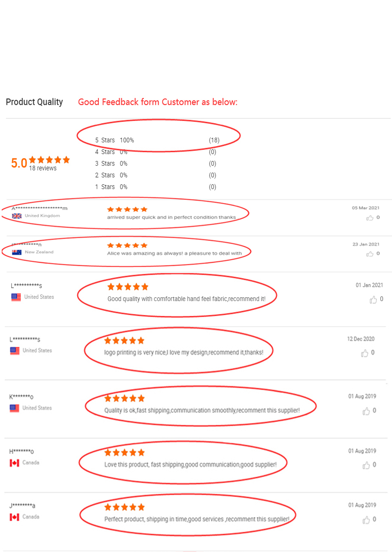
Task: Click the "Good quality with comfortable hand feel" review text
Action: [187, 299]
